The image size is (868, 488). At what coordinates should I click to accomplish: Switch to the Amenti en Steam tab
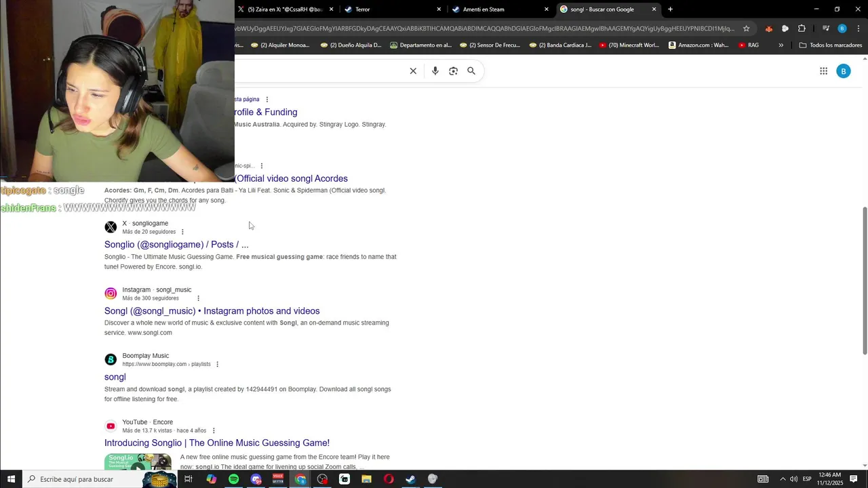(x=499, y=9)
